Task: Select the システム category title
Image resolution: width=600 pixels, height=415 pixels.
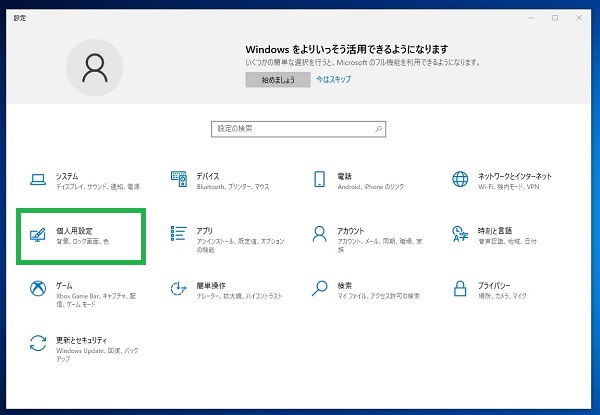Action: click(x=67, y=176)
